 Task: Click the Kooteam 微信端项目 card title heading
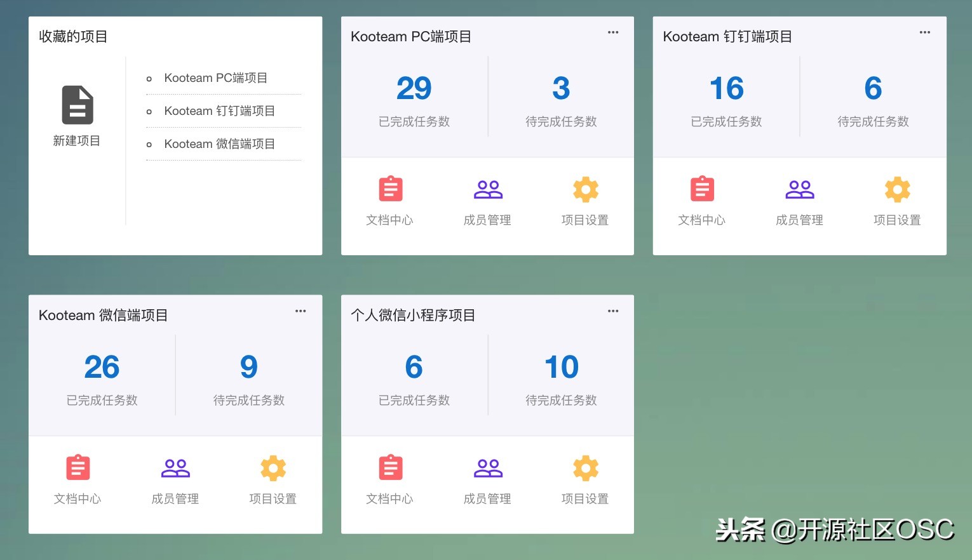coord(103,316)
